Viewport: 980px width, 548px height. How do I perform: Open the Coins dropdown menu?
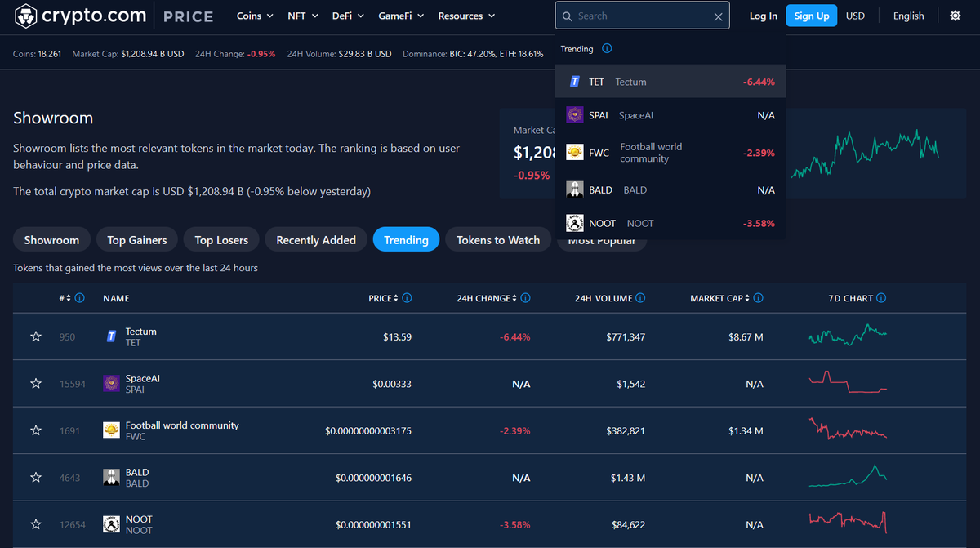[x=255, y=16]
